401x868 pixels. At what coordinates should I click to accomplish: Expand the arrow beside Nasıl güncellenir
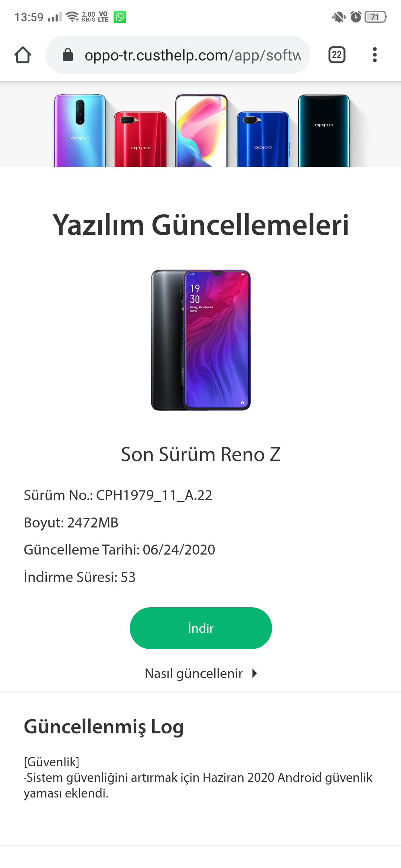click(x=254, y=673)
